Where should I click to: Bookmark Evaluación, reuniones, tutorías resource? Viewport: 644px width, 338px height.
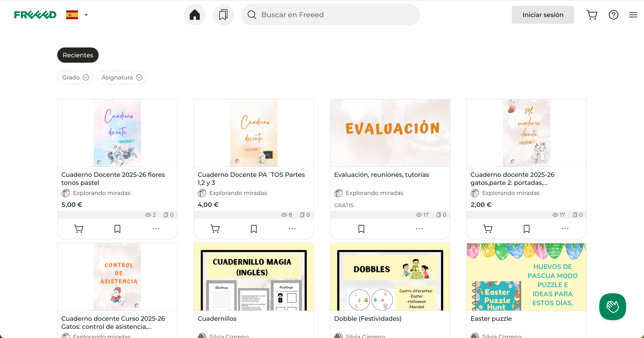(x=361, y=229)
